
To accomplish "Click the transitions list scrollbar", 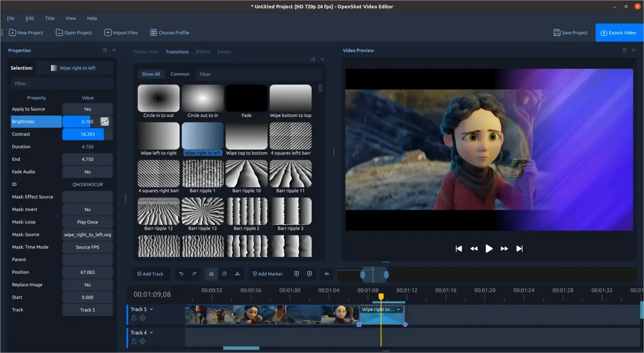I will (x=320, y=88).
